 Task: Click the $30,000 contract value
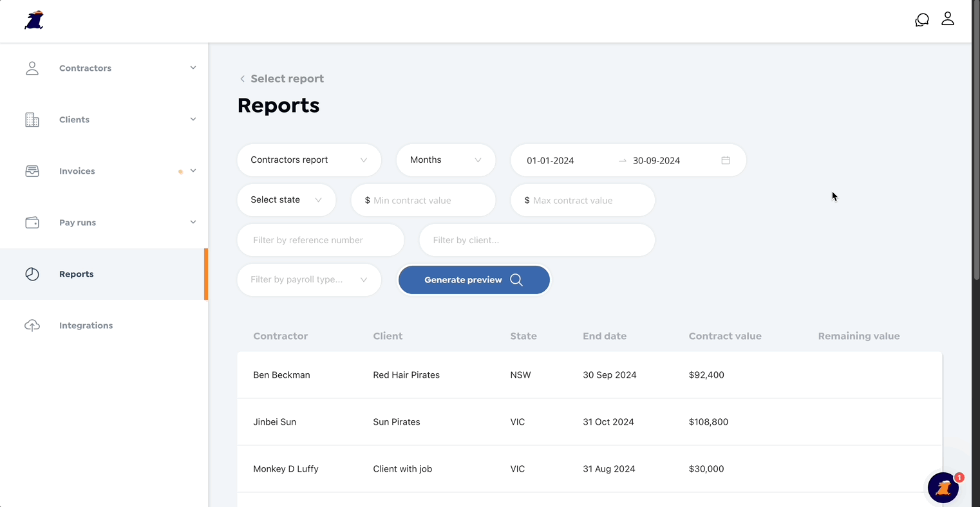click(706, 469)
